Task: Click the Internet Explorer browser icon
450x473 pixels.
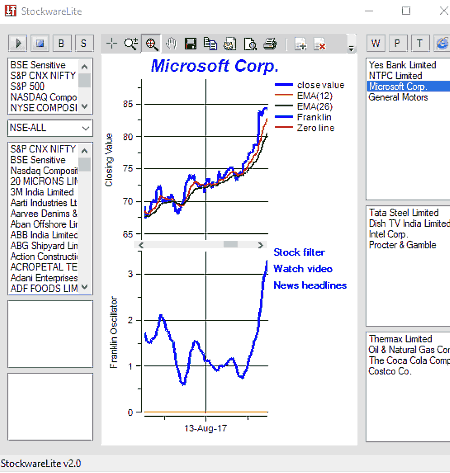Action: pos(442,43)
